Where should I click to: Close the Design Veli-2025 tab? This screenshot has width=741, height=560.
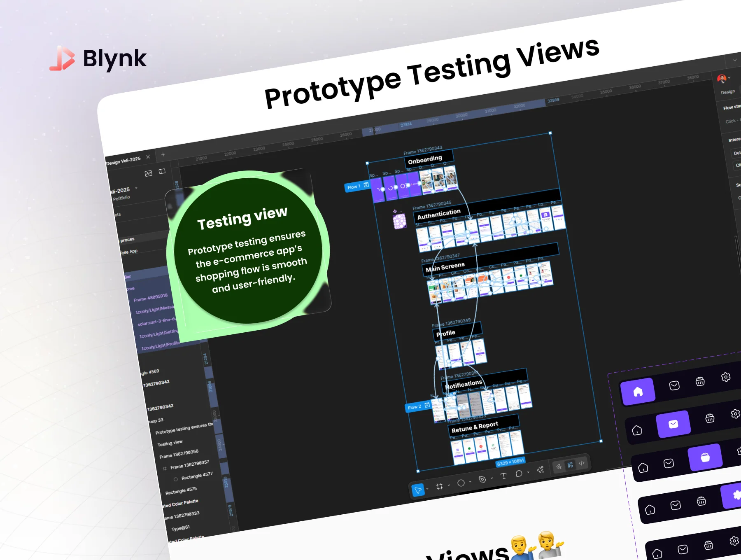tap(148, 157)
